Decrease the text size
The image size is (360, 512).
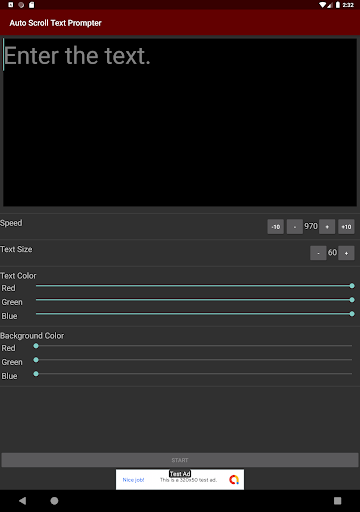click(x=318, y=253)
